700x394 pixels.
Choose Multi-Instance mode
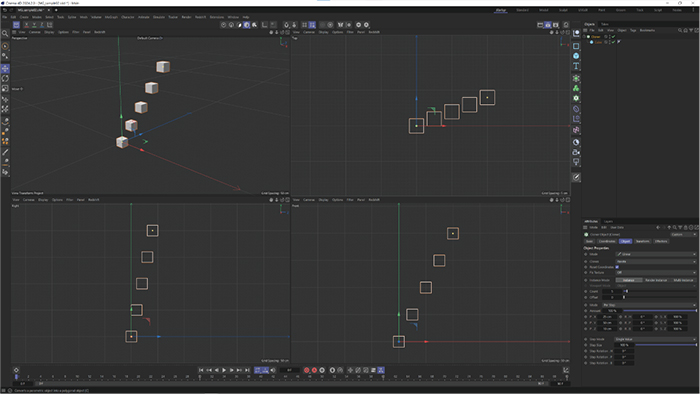[683, 280]
